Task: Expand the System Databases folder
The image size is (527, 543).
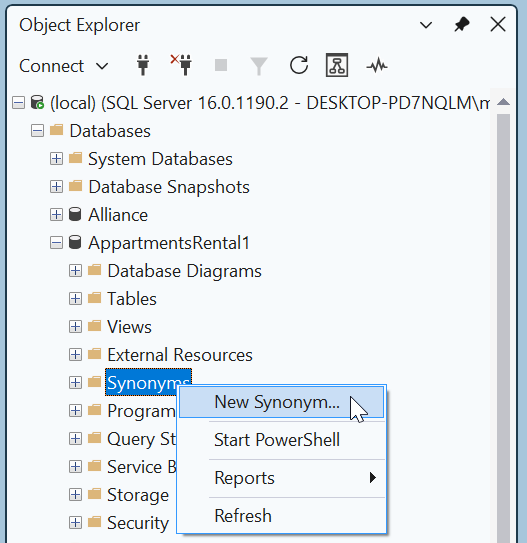Action: tap(56, 159)
